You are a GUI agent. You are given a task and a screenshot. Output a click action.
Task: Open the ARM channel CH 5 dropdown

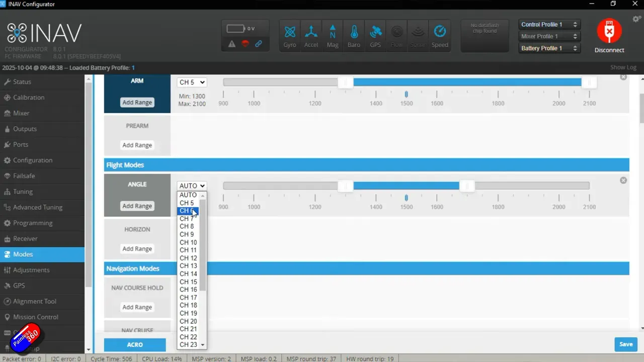point(192,82)
